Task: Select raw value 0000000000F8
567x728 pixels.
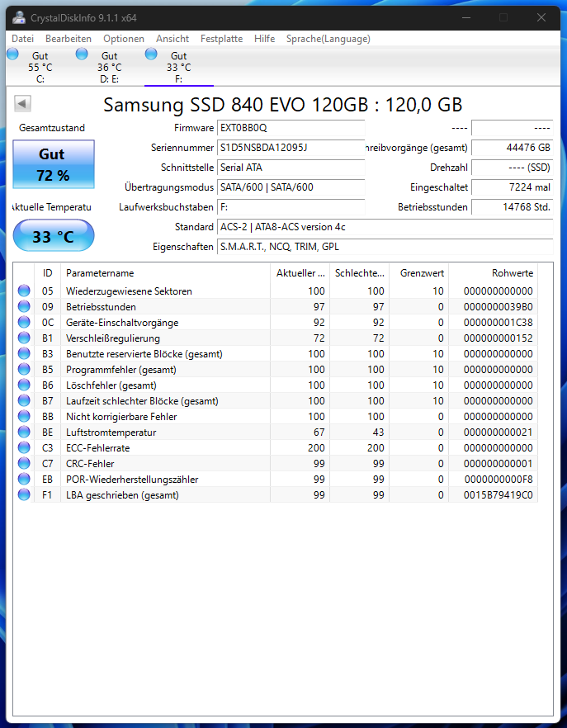Action: click(x=498, y=479)
